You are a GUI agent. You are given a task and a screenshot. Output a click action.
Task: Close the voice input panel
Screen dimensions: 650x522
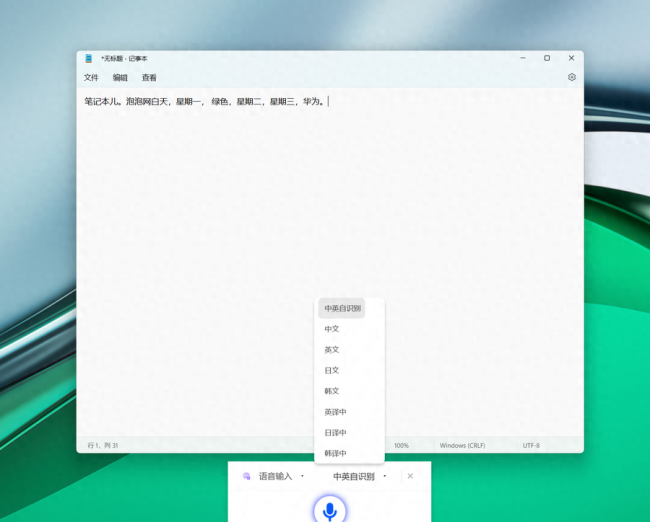(410, 476)
